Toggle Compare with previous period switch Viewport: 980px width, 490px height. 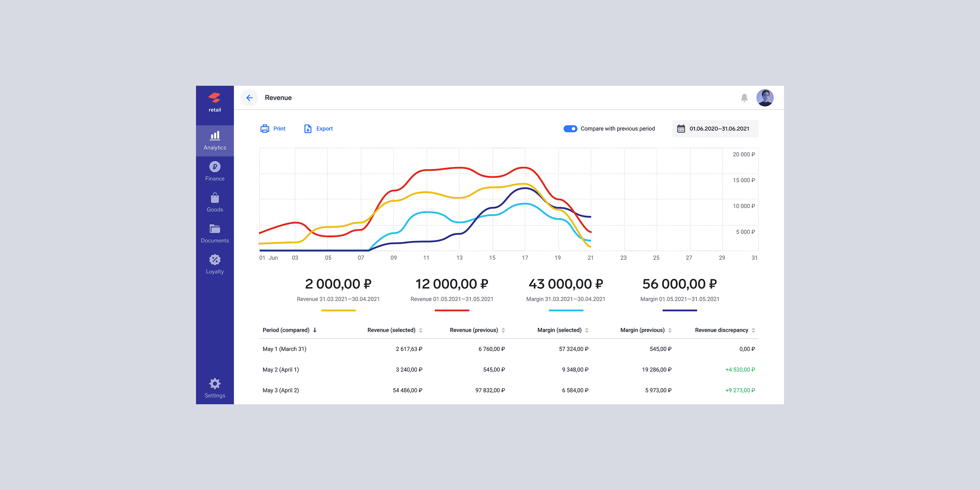click(570, 129)
